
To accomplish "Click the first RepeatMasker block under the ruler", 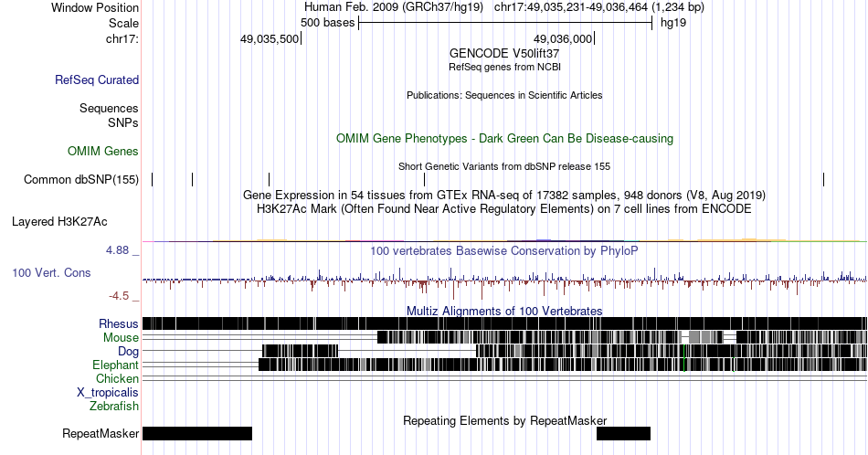I will (197, 433).
